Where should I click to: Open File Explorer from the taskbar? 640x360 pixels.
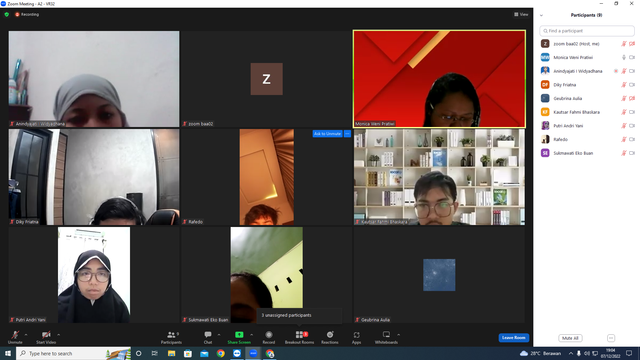click(171, 353)
